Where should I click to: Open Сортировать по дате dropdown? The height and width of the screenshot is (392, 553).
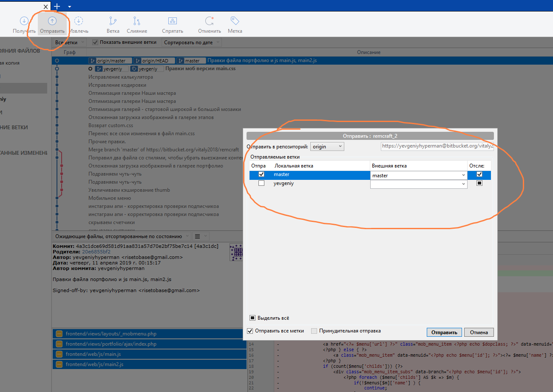pos(192,43)
